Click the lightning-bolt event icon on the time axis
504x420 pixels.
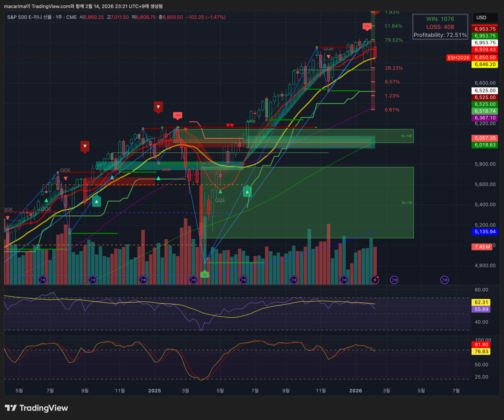point(375,280)
